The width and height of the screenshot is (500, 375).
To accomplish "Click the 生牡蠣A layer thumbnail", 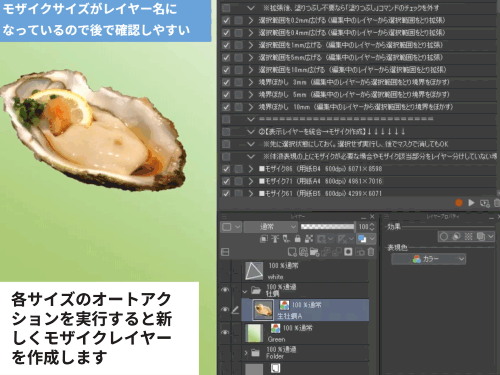I will point(263,310).
